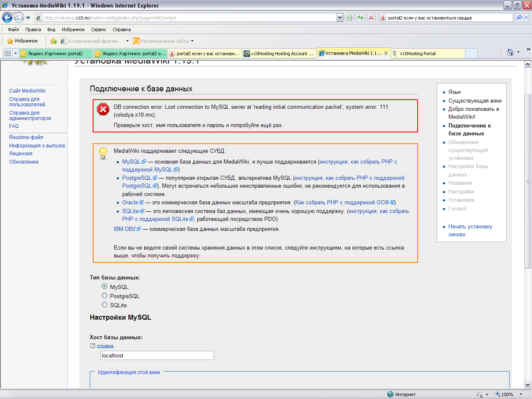Switch to first Яндекс.Картинки: portal2 tab
This screenshot has width=532, height=399.
[x=56, y=53]
